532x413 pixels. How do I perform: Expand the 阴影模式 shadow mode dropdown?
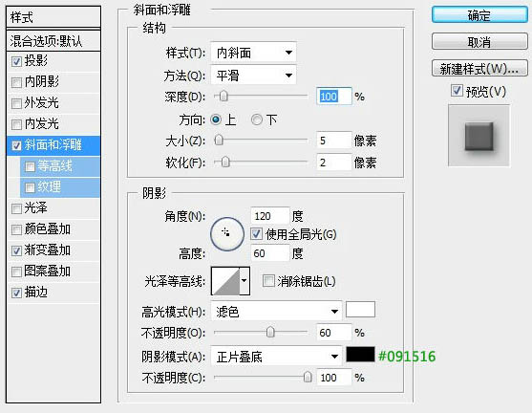[x=276, y=357]
